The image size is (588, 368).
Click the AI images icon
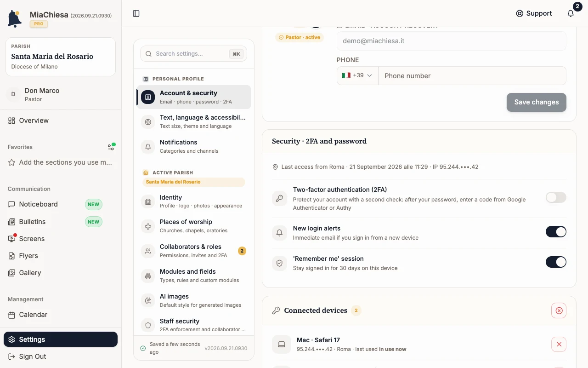pyautogui.click(x=148, y=301)
